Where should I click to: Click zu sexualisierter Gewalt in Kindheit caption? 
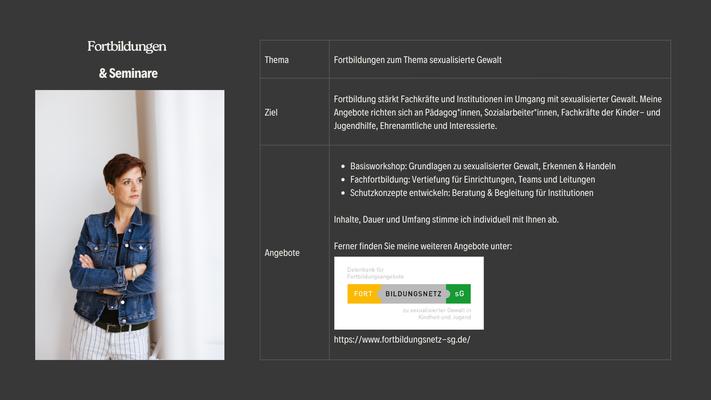tap(436, 313)
